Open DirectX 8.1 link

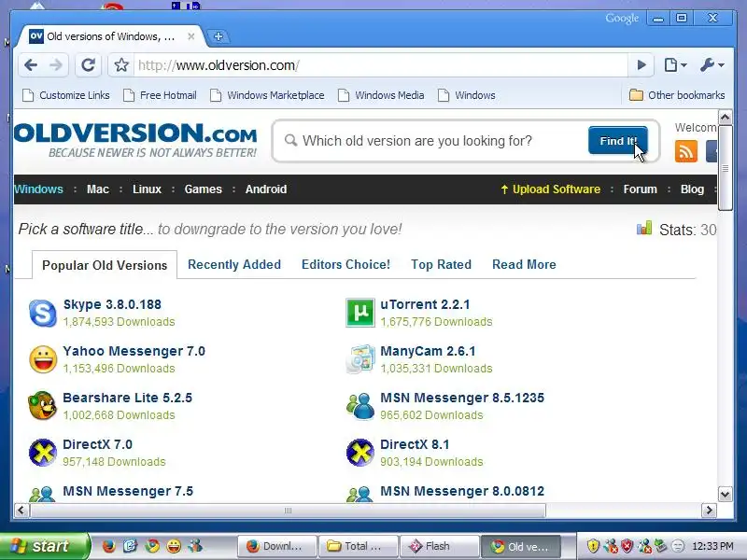point(415,444)
